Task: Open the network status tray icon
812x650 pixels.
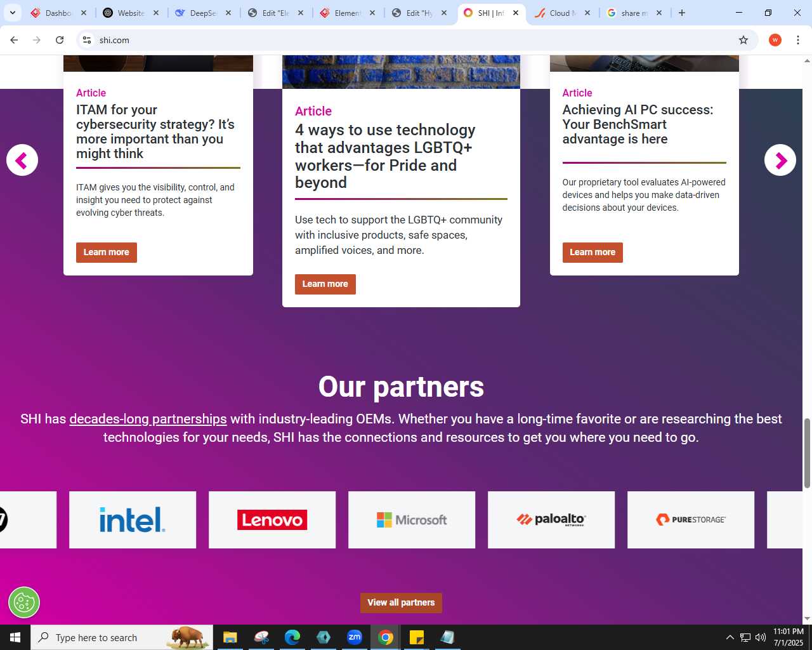Action: pyautogui.click(x=745, y=637)
